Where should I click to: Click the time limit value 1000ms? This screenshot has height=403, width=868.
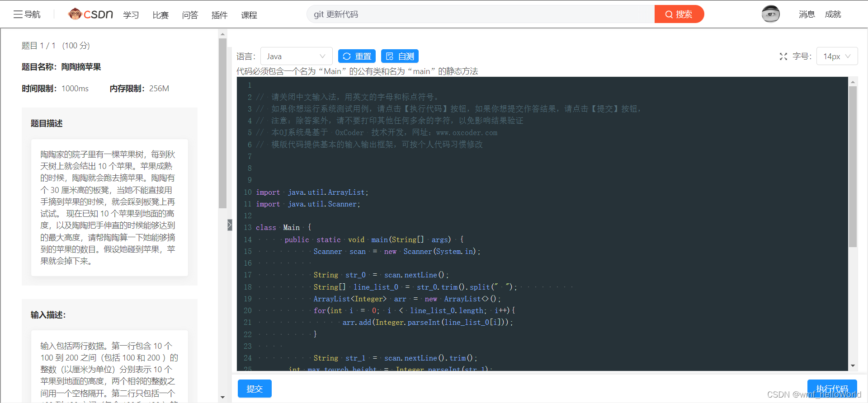[x=75, y=89]
